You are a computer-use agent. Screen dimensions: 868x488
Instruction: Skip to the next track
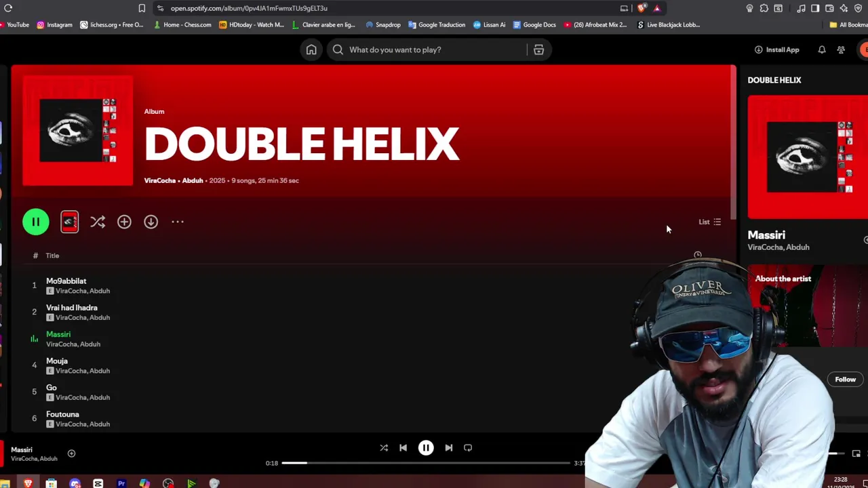(448, 447)
